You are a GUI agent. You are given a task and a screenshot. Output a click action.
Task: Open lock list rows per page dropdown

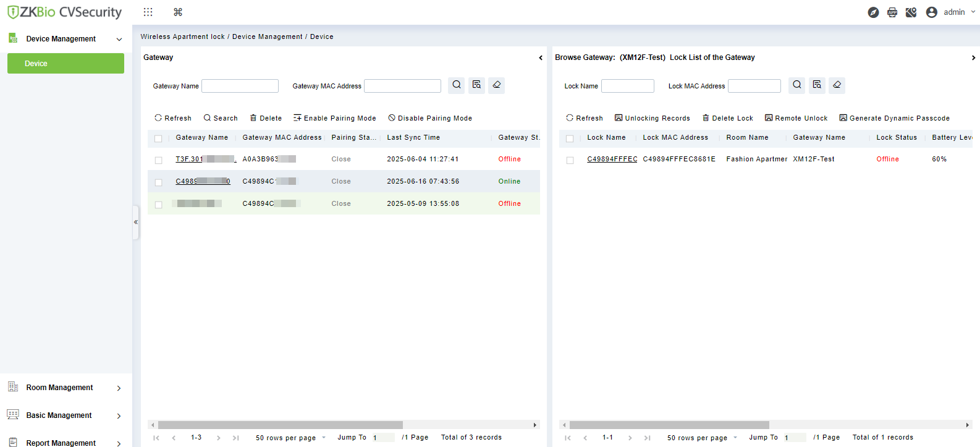[702, 438]
